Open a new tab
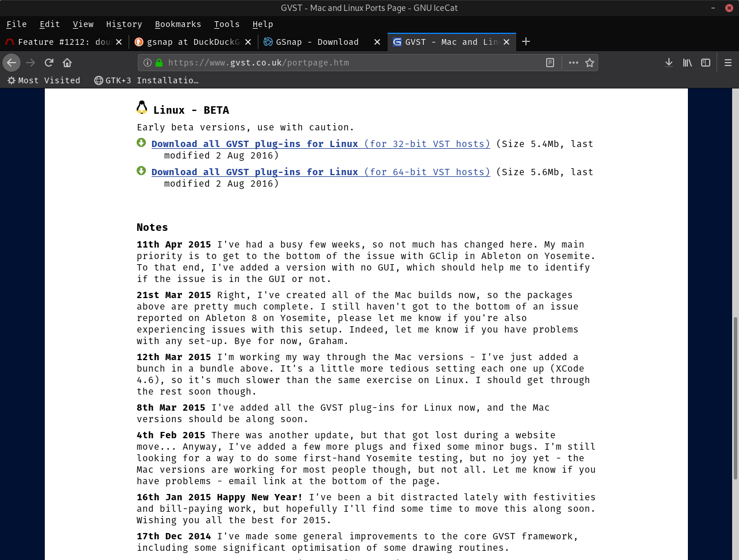Viewport: 739px width, 560px height. [526, 42]
